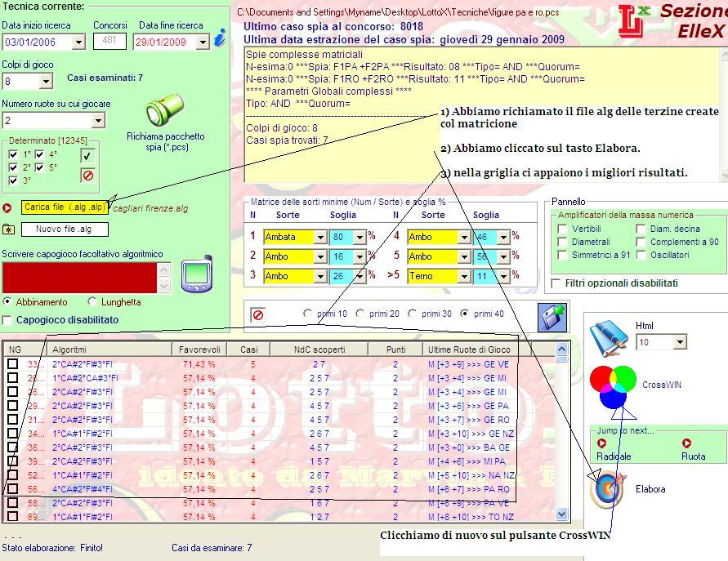Click the results grid scroll-down arrow

561,514
